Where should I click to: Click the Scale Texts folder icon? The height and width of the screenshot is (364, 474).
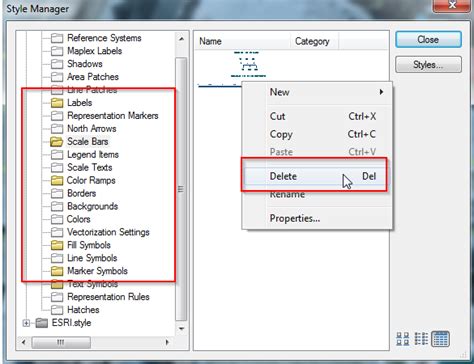tap(57, 167)
